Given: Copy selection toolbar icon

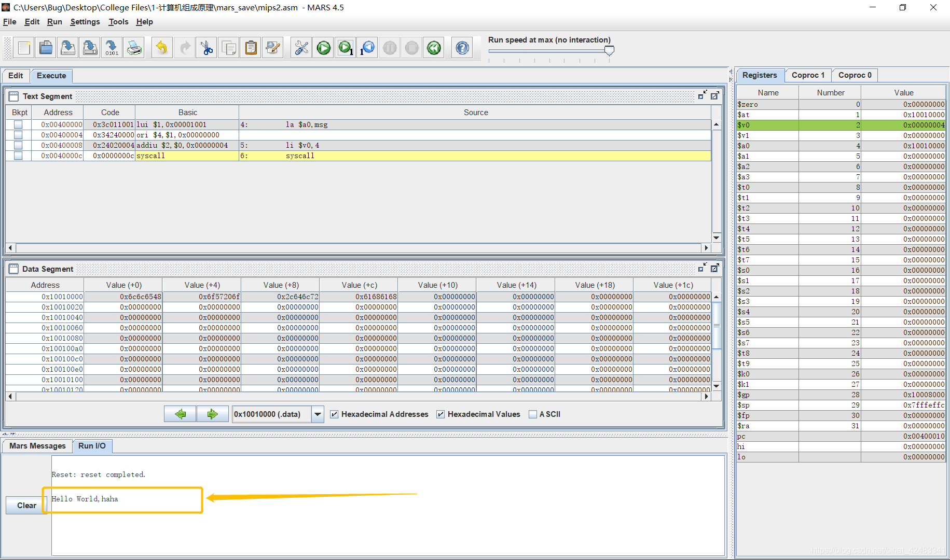Looking at the screenshot, I should (x=229, y=48).
